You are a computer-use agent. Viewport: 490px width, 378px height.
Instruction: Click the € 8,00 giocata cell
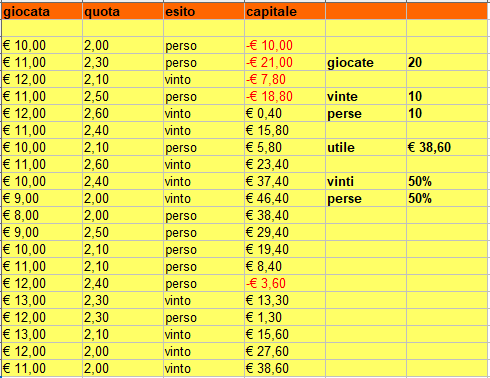coord(42,215)
